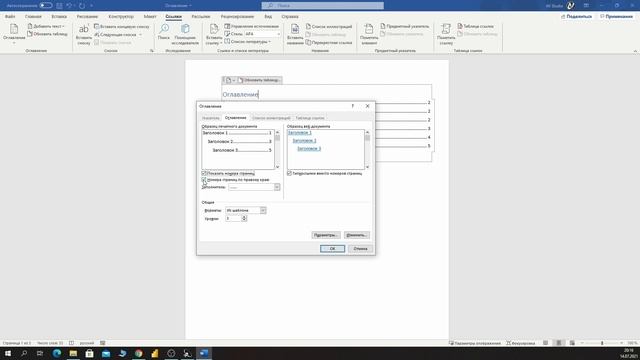Click the print preview scrollbar down arrow
This screenshot has width=640, height=360.
[x=278, y=167]
